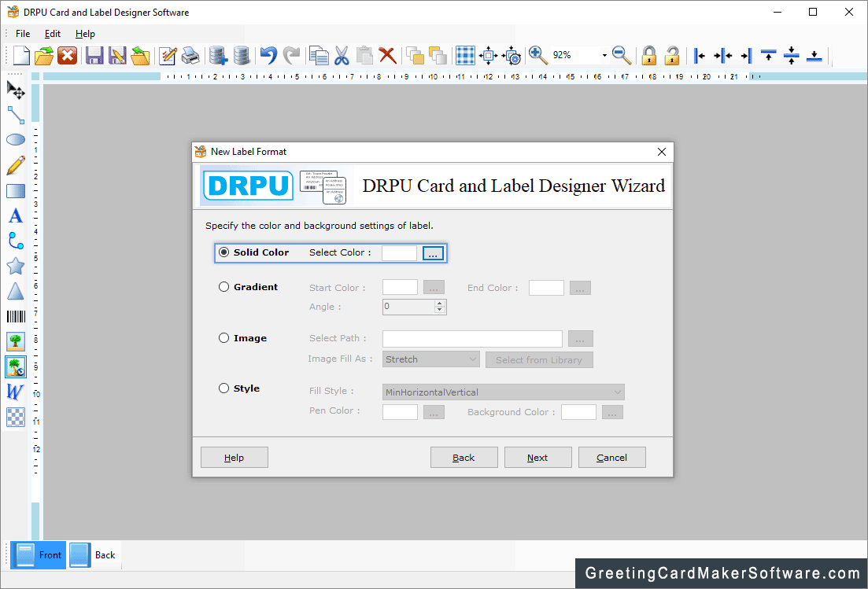Click the gradient End Color swatch
The height and width of the screenshot is (589, 868).
click(546, 288)
